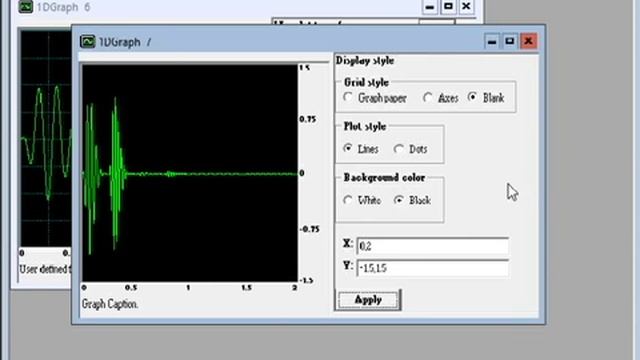Click the X range input field

click(433, 246)
